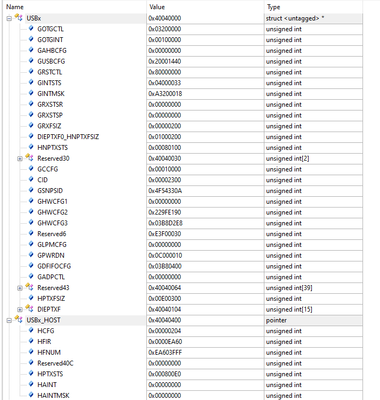
Task: Click the HFIR field icon
Action: click(x=31, y=341)
